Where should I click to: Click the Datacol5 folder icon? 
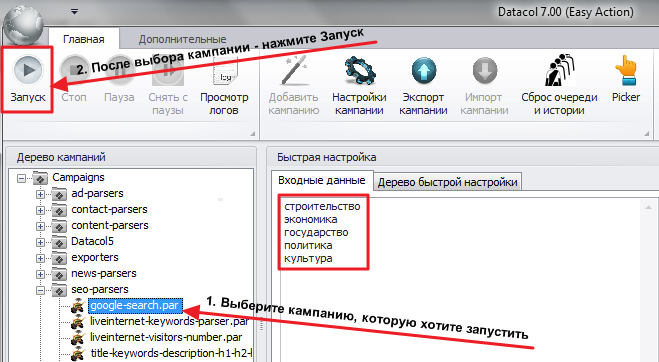click(59, 242)
